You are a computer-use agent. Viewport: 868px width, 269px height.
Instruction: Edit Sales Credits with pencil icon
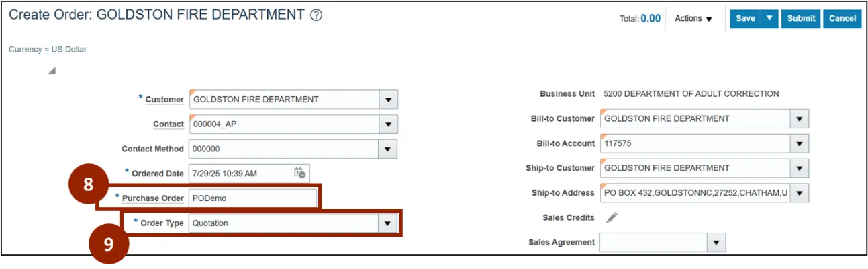tap(612, 217)
